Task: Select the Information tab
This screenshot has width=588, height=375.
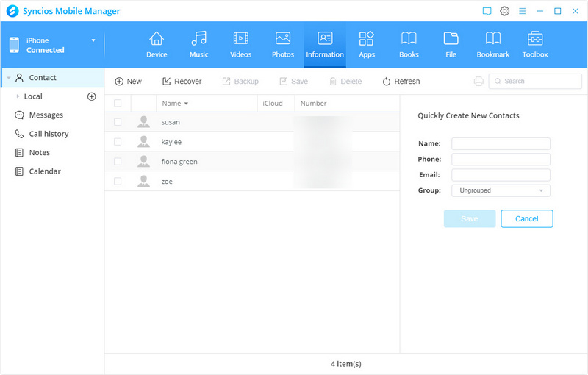Action: pyautogui.click(x=325, y=45)
